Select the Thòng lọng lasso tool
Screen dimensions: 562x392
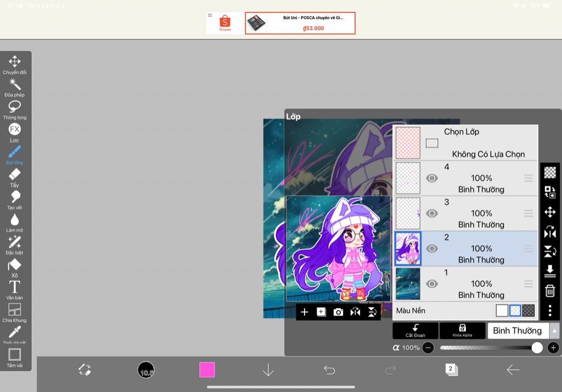pos(14,110)
